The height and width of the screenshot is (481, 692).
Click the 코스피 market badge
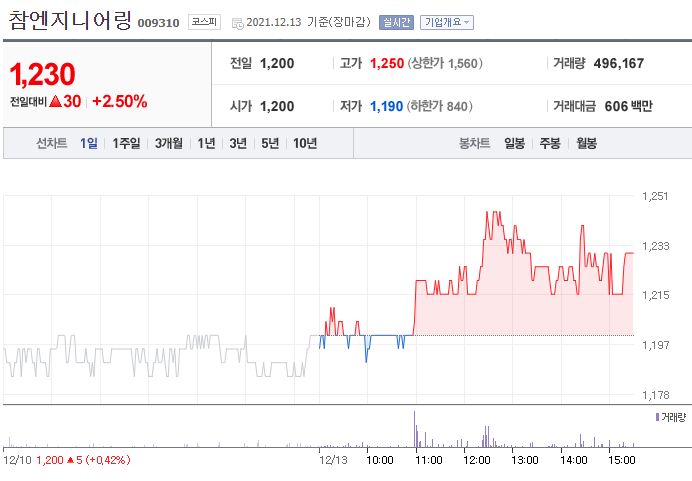pyautogui.click(x=204, y=22)
